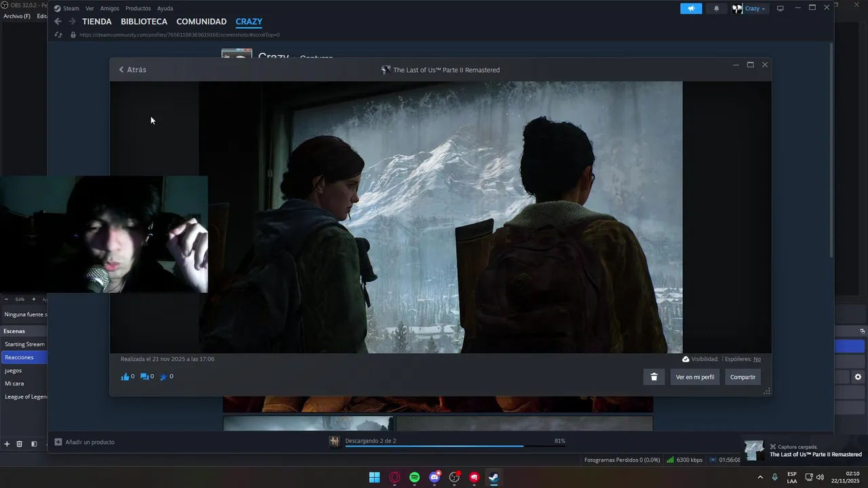Click the Compartir button
Image resolution: width=868 pixels, height=488 pixels.
(x=743, y=377)
